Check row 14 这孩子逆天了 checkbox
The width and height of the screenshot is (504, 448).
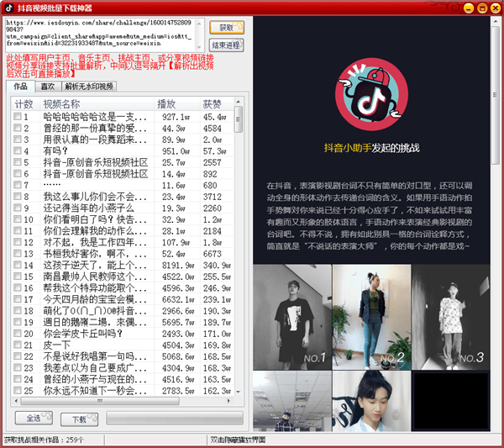(x=18, y=265)
